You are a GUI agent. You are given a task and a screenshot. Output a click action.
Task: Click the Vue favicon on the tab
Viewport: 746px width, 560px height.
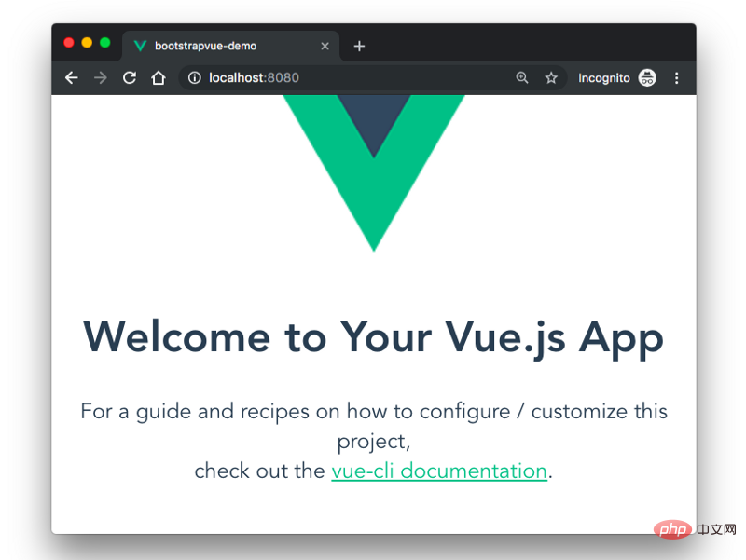(140, 46)
